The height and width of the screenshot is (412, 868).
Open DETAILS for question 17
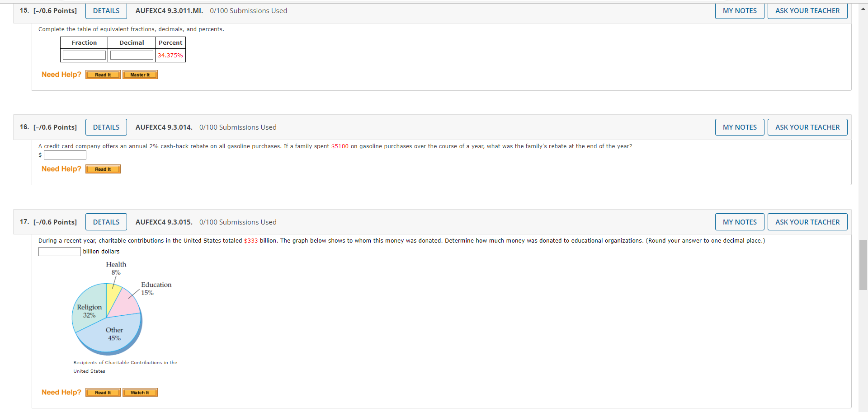[106, 222]
